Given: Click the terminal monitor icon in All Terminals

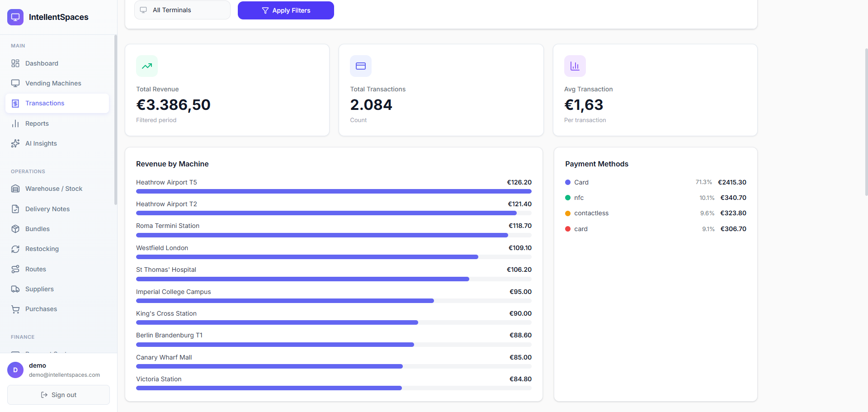Looking at the screenshot, I should click(143, 10).
